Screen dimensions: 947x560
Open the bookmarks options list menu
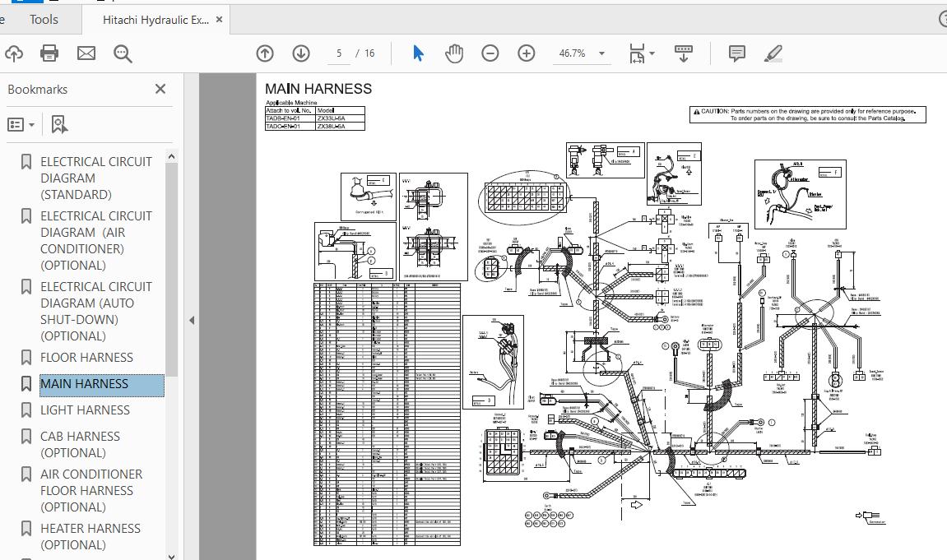(x=21, y=125)
